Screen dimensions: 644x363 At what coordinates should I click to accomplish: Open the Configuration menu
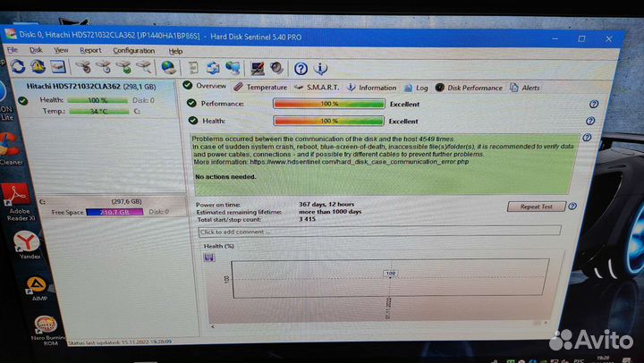point(134,50)
